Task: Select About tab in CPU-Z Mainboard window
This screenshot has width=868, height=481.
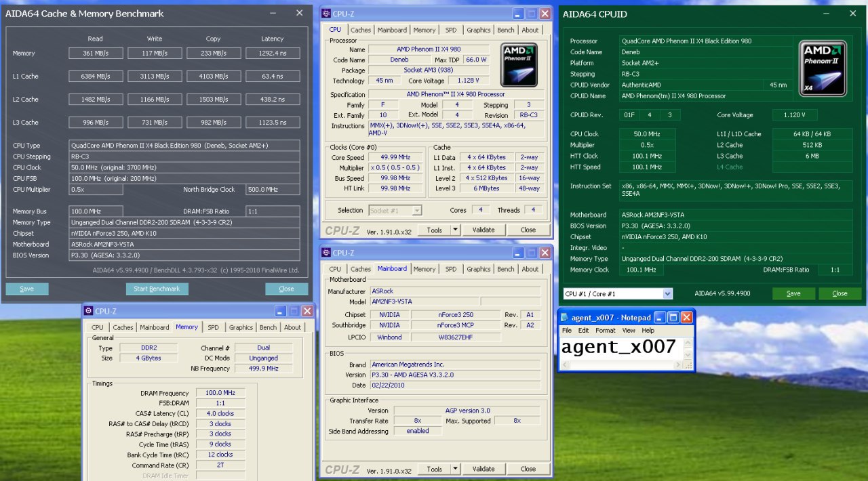Action: point(530,269)
